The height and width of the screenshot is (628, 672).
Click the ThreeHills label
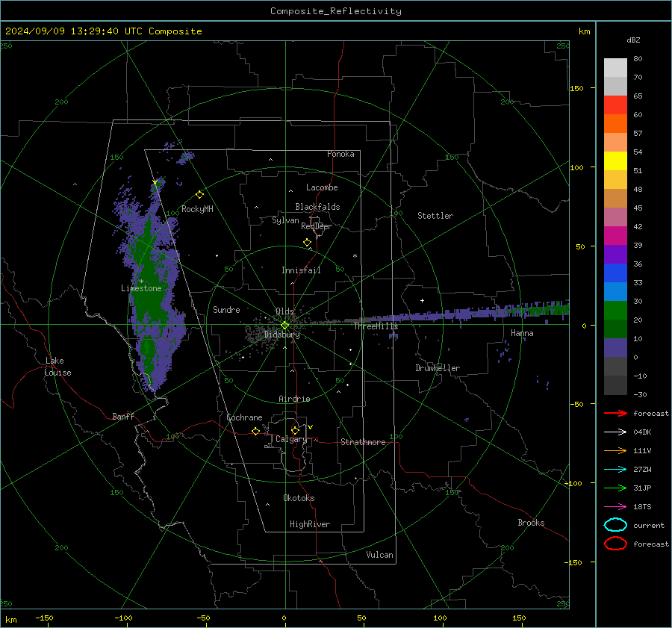pos(376,326)
